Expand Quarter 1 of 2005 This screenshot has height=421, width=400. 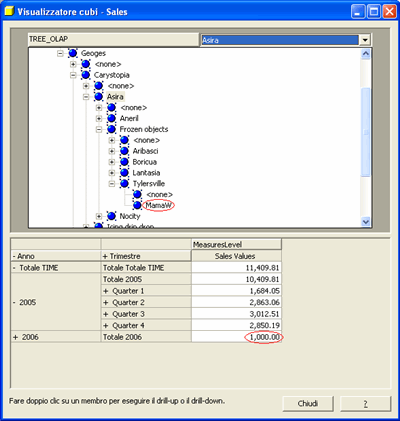pos(106,291)
